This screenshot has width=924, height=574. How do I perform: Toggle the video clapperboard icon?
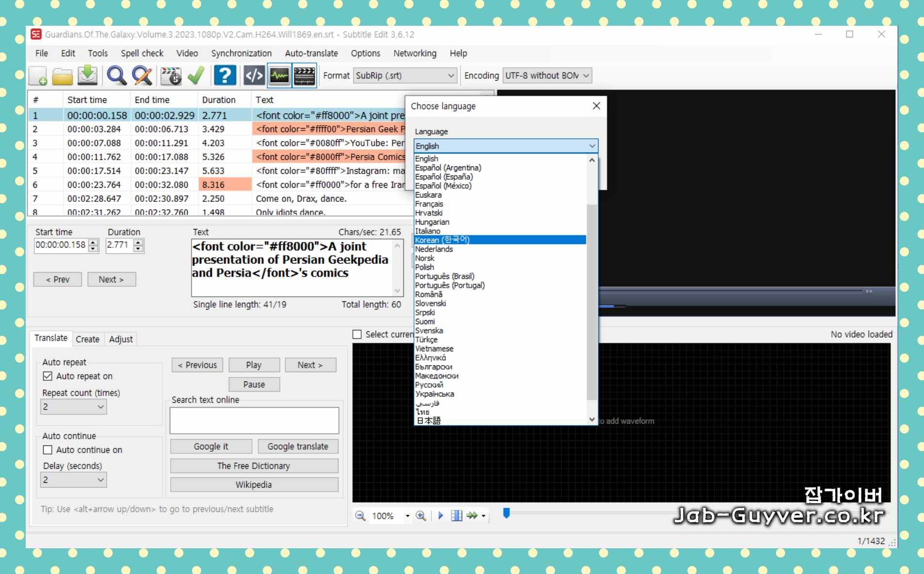[304, 76]
